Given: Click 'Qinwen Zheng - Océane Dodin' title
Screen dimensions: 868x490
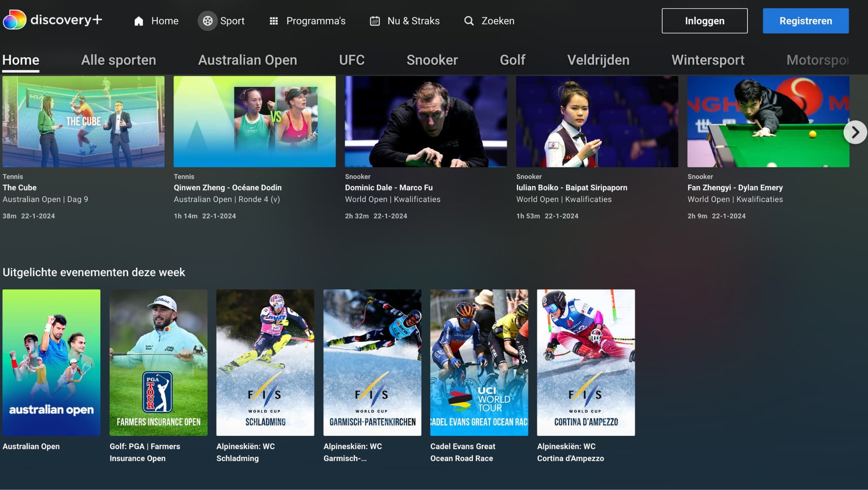Looking at the screenshot, I should tap(227, 188).
